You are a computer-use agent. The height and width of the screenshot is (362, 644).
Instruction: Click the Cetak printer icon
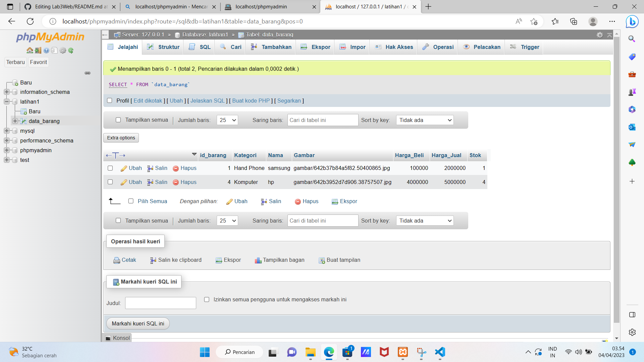point(116,260)
